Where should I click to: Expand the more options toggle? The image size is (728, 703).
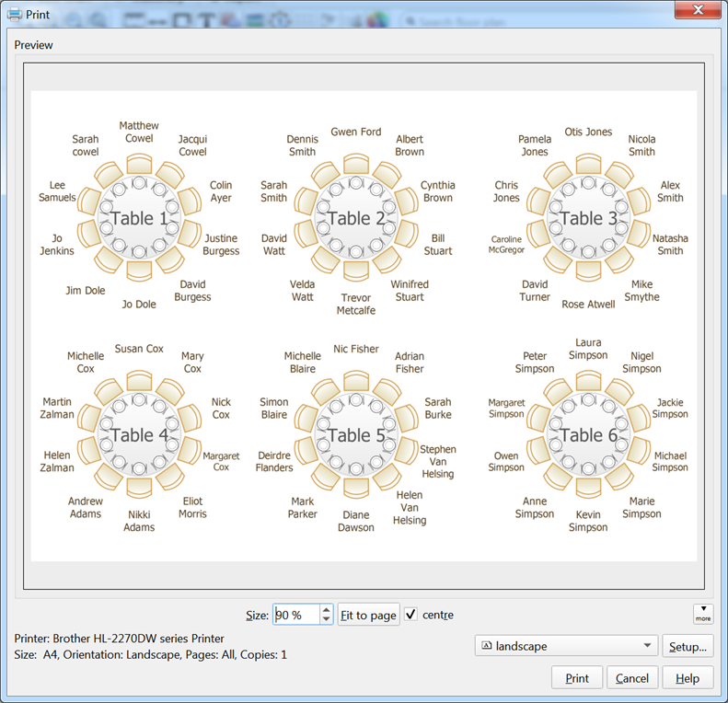point(702,614)
